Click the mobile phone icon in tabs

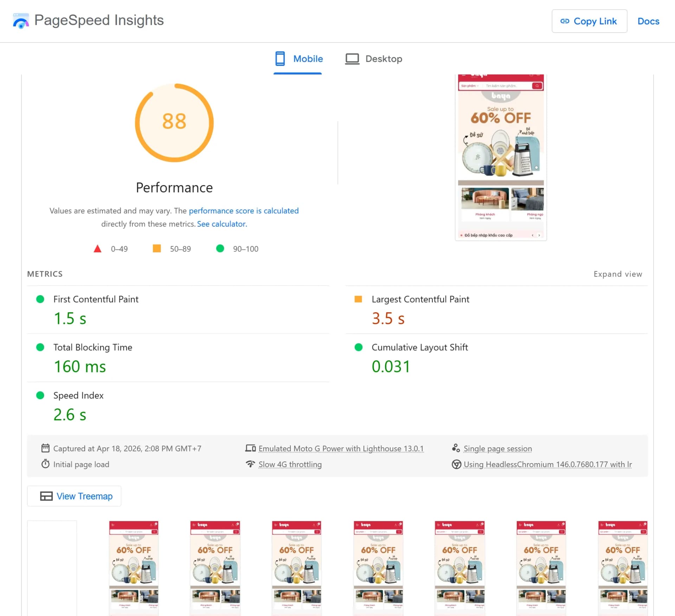280,59
